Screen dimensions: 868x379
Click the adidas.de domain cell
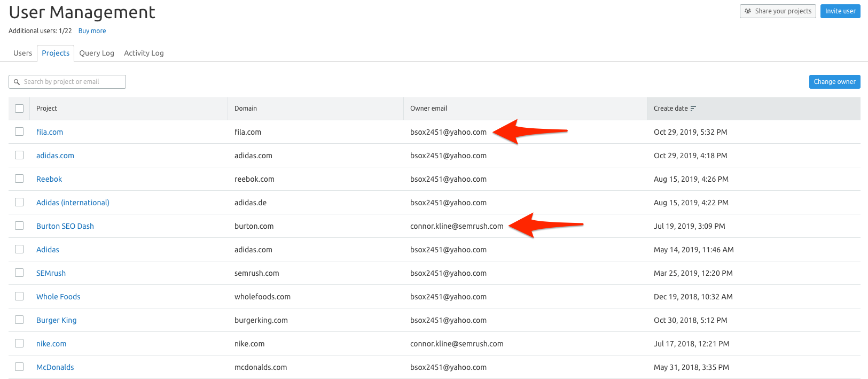click(251, 203)
